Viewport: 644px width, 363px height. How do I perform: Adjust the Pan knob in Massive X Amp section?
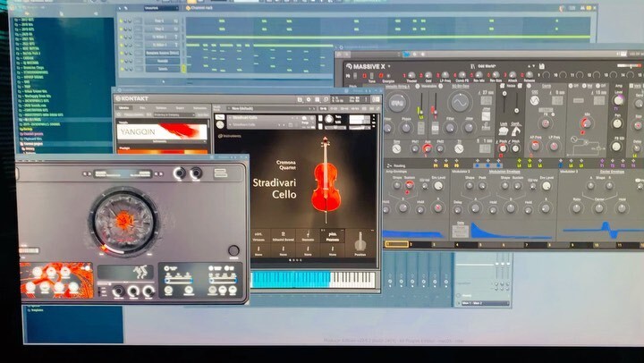617,123
